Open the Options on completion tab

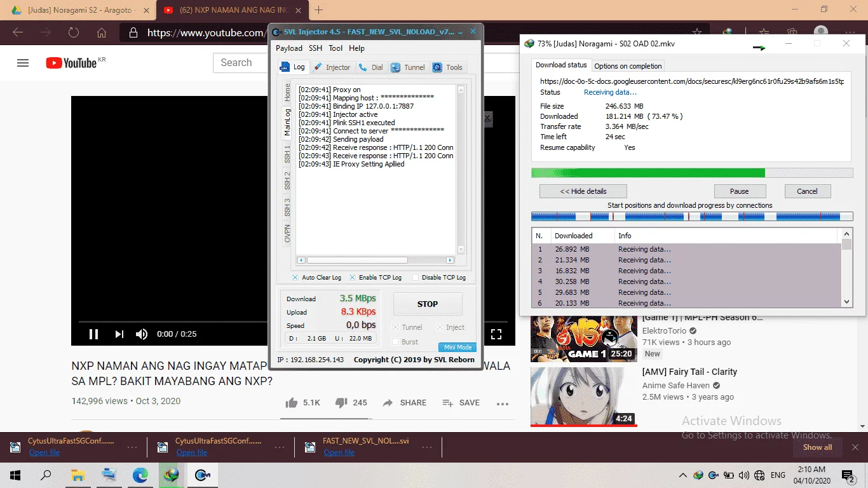[x=628, y=66]
